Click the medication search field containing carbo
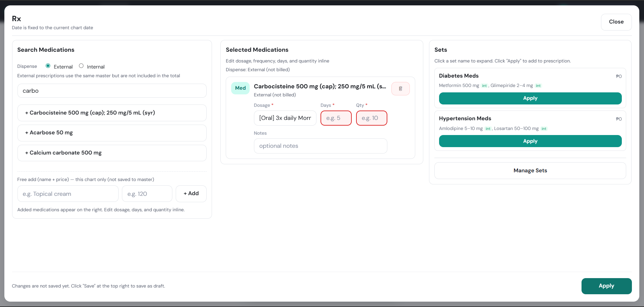The width and height of the screenshot is (644, 307). click(112, 91)
